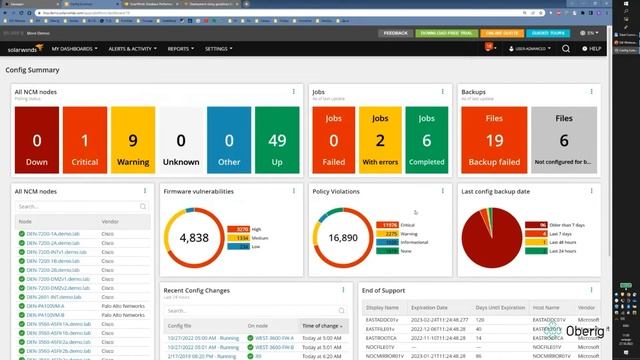Click browser reload icon

tap(21, 13)
